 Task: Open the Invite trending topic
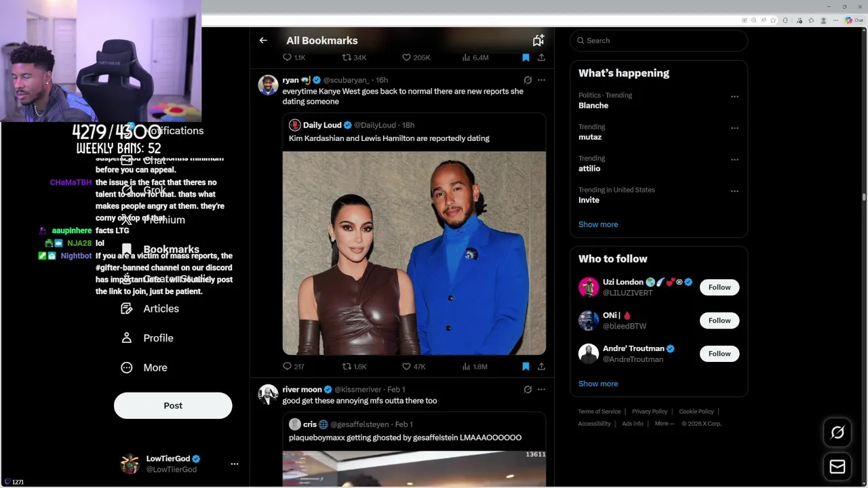(x=589, y=200)
